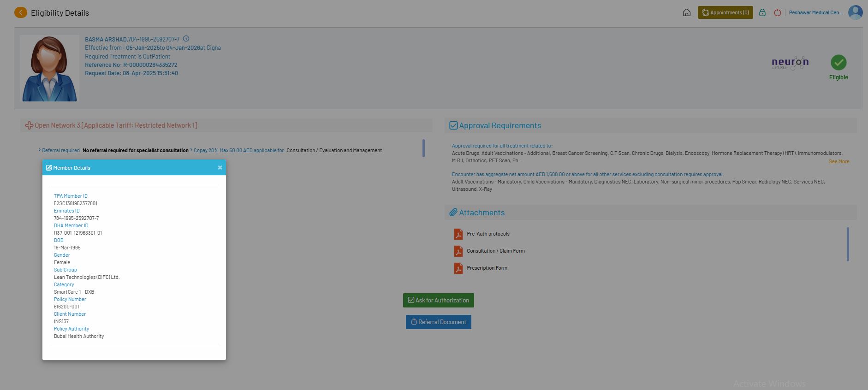The width and height of the screenshot is (868, 390).
Task: Click Approval required for all treatment text
Action: pyautogui.click(x=502, y=146)
